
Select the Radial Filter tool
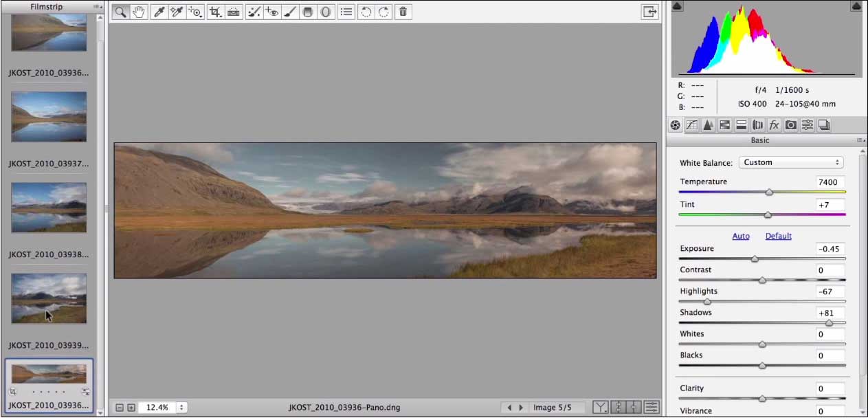(x=326, y=12)
